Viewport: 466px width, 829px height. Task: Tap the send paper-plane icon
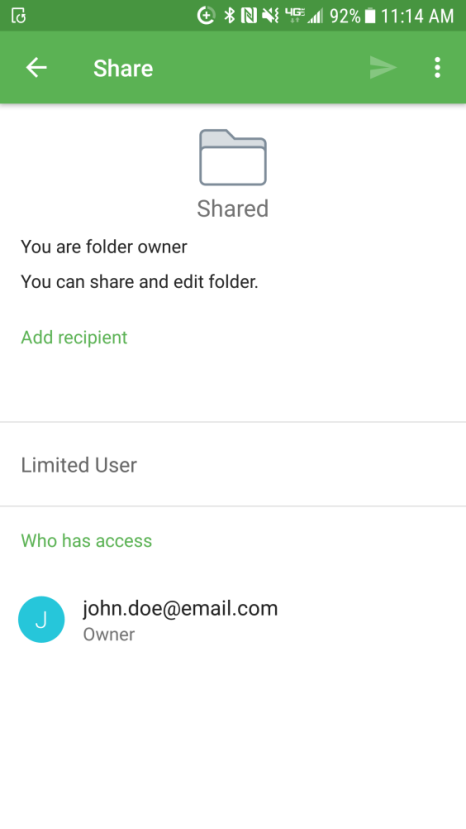tap(383, 68)
